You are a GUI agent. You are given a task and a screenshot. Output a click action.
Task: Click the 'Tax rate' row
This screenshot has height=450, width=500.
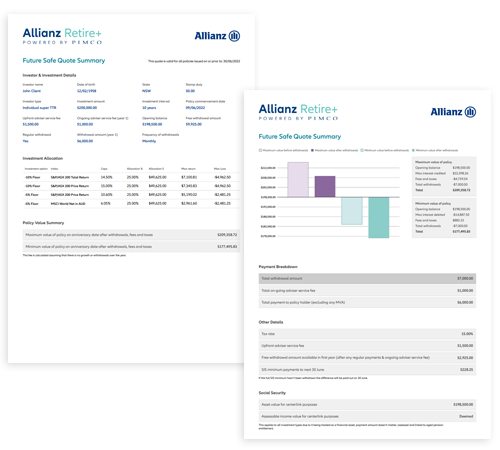[x=367, y=334]
